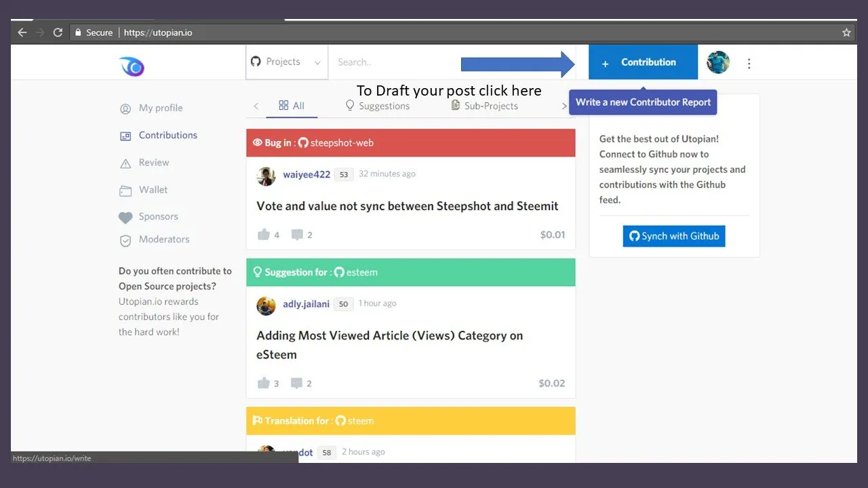868x488 pixels.
Task: Click the $0.02 payout value
Action: pos(552,383)
